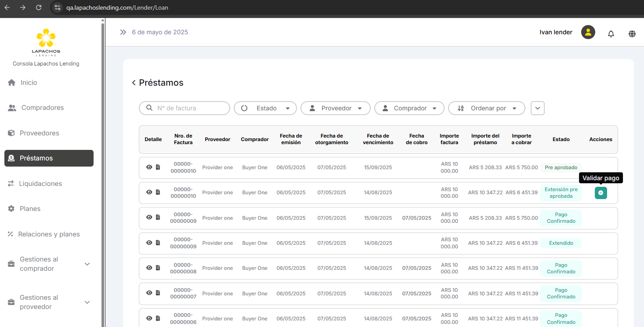This screenshot has width=644, height=327.
Task: Click the more filters chevron button
Action: click(538, 108)
